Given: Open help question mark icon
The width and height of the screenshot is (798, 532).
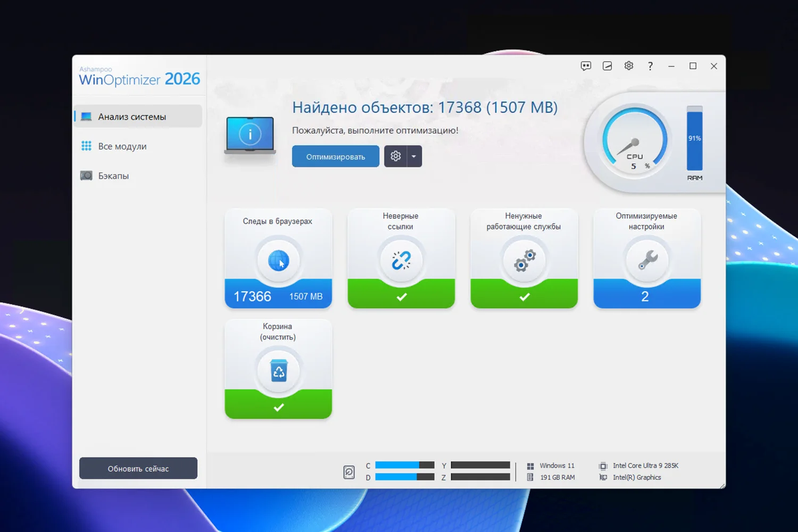Looking at the screenshot, I should [650, 66].
